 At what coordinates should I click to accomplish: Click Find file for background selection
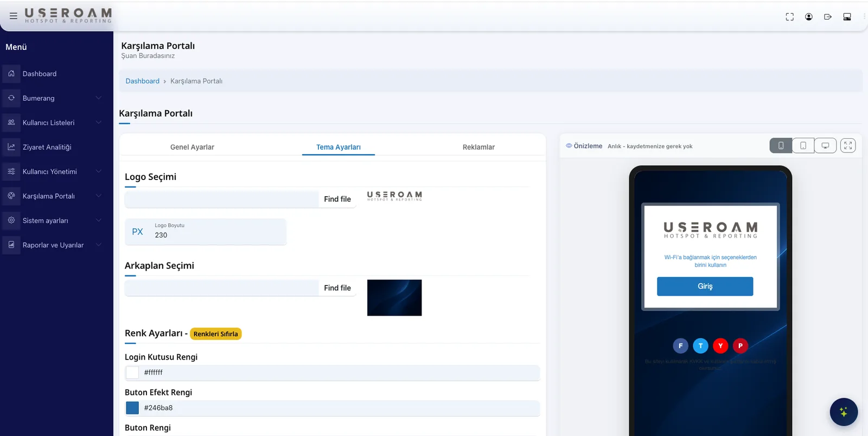click(x=337, y=288)
